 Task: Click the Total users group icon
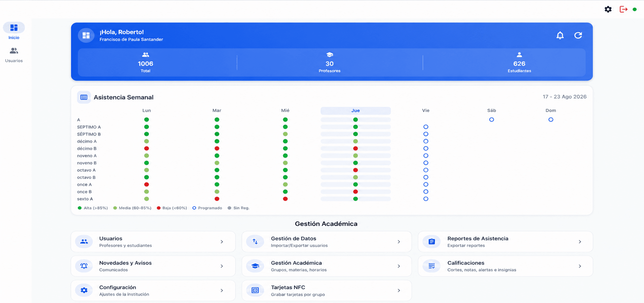tap(145, 55)
